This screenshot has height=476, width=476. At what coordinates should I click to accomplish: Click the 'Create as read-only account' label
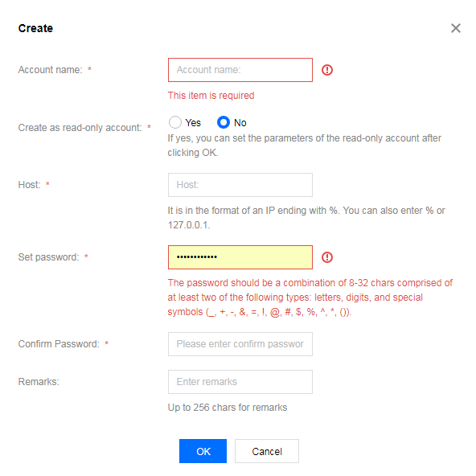80,128
